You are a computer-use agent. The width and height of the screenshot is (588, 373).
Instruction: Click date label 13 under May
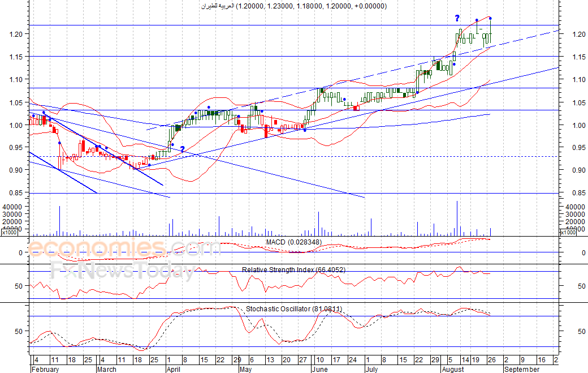(x=270, y=360)
